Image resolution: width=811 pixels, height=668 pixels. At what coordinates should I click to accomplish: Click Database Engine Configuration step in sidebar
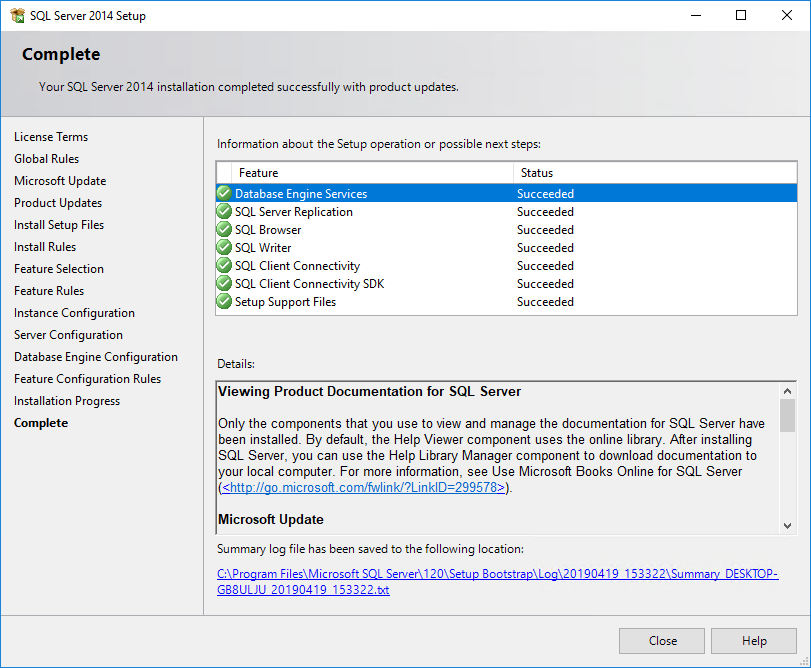(96, 357)
